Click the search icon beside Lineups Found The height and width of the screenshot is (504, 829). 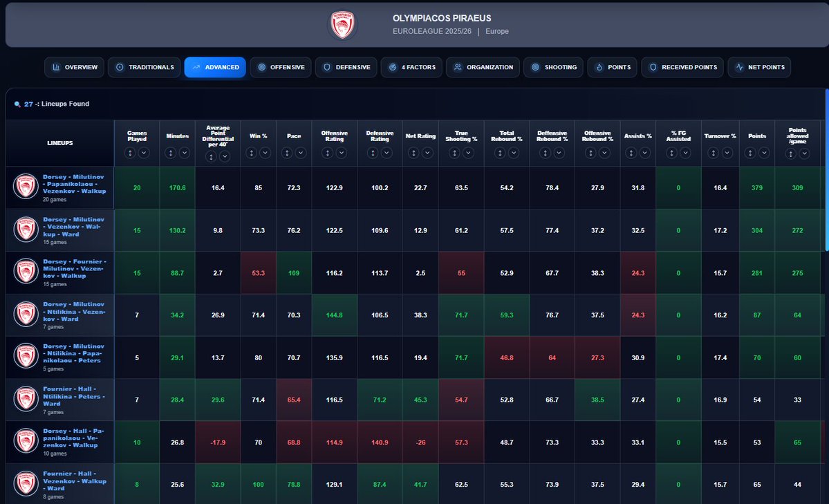(x=17, y=104)
